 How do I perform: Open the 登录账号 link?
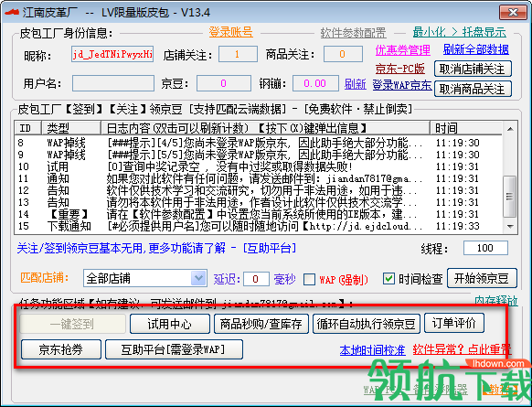click(x=230, y=33)
